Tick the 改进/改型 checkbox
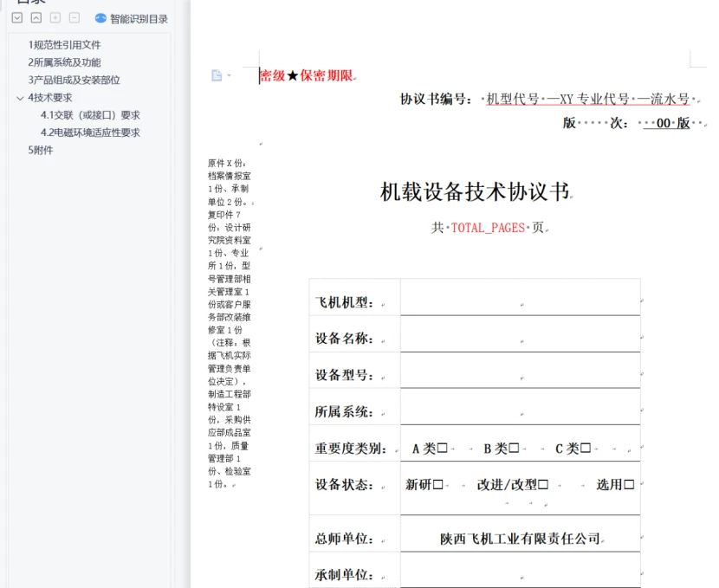719x588 pixels. (x=543, y=484)
